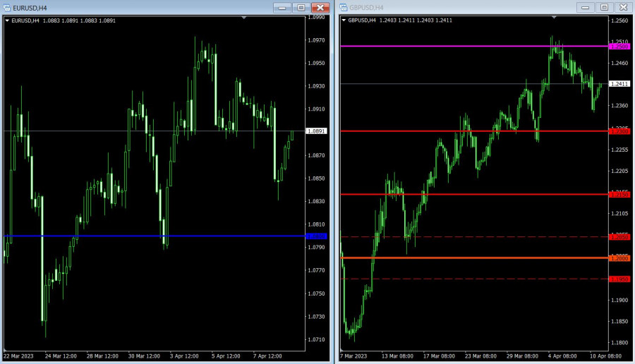Close the EURUSD,H4 chart window
This screenshot has height=364, width=635.
pos(320,7)
